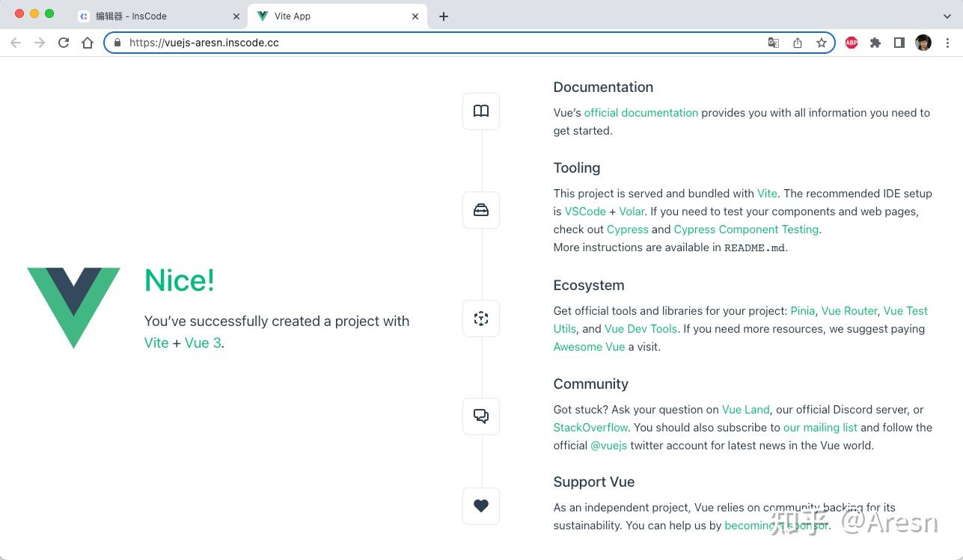Bookmark this page with the star icon
The image size is (963, 560).
(822, 43)
